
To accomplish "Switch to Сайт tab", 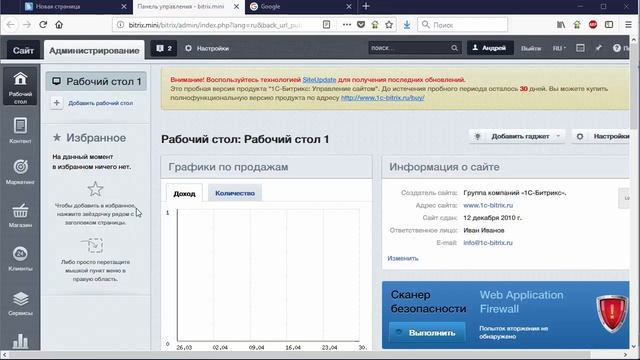I will tap(23, 51).
